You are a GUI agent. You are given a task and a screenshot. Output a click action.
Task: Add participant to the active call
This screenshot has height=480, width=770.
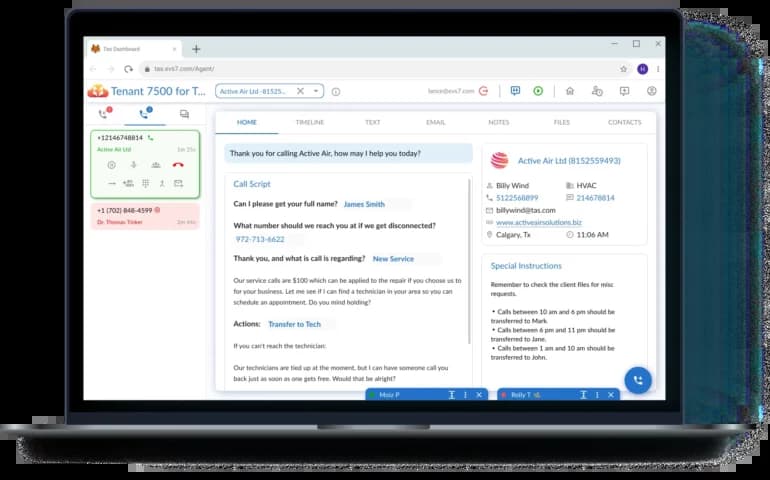(128, 183)
